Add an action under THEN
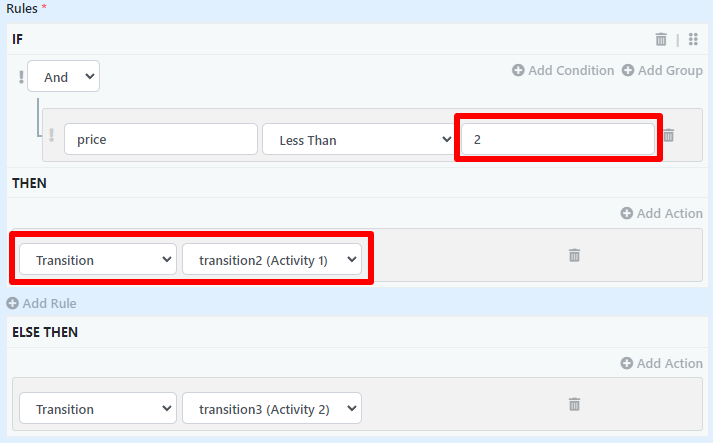 (x=661, y=213)
